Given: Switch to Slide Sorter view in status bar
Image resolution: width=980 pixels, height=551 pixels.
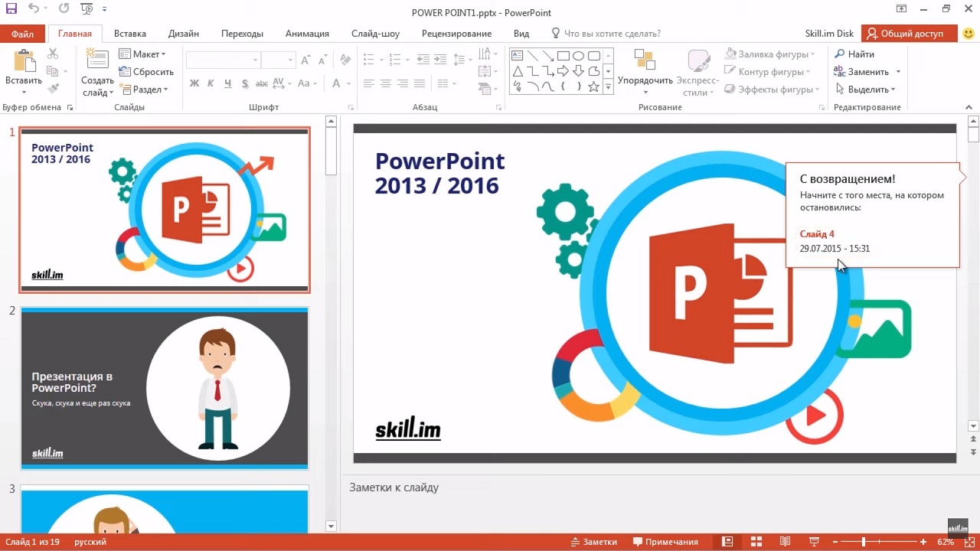Looking at the screenshot, I should coord(756,542).
